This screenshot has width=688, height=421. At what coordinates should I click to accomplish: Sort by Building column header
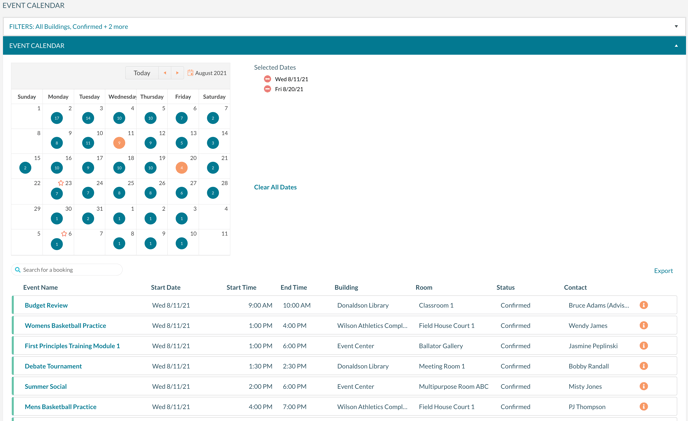pyautogui.click(x=346, y=288)
